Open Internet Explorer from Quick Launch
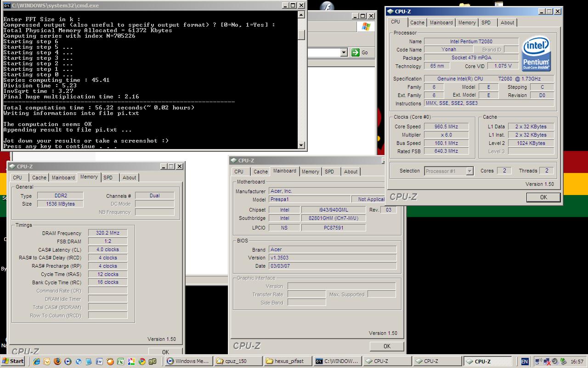The height and width of the screenshot is (368, 588). [x=36, y=362]
